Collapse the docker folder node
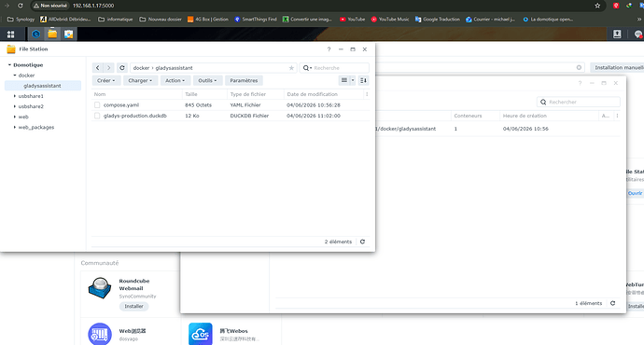This screenshot has width=644, height=345. (x=14, y=76)
